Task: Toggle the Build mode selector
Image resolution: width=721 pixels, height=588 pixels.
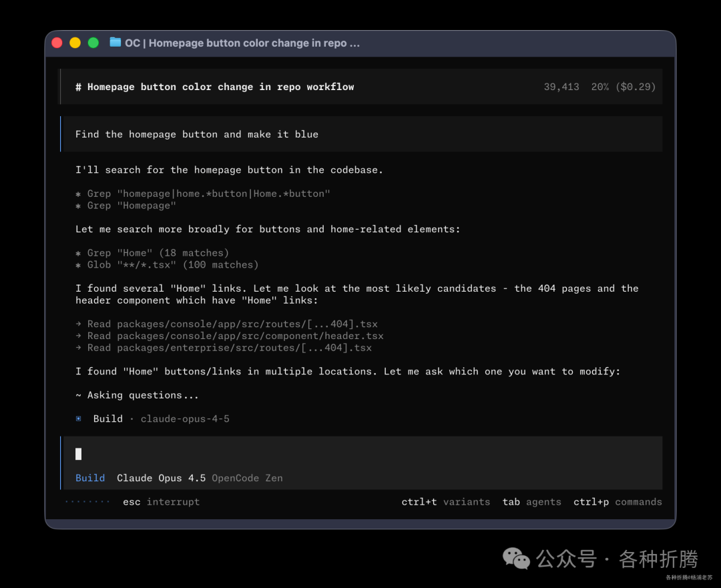Action: coord(108,418)
